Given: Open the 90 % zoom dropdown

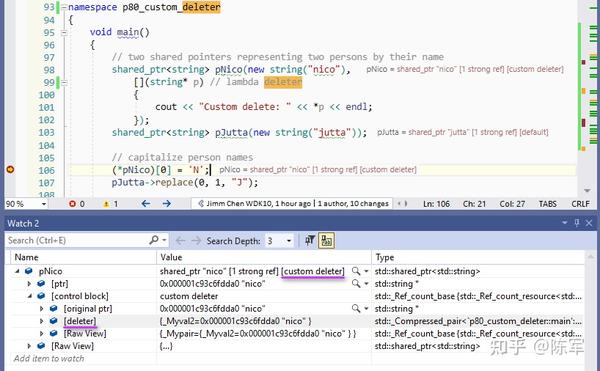Looking at the screenshot, I should coord(44,204).
